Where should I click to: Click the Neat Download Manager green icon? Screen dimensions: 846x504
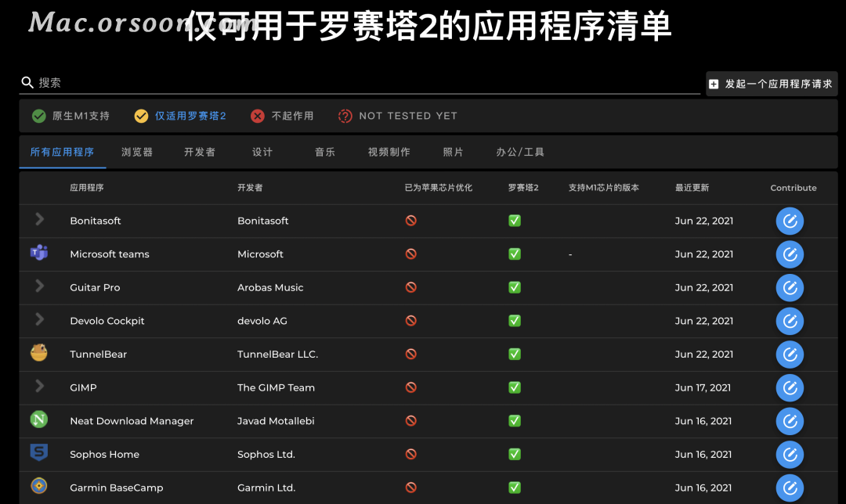tap(39, 419)
